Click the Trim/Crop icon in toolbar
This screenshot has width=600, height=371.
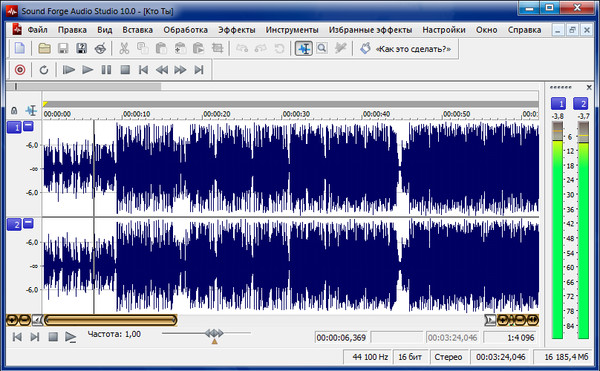pos(217,49)
